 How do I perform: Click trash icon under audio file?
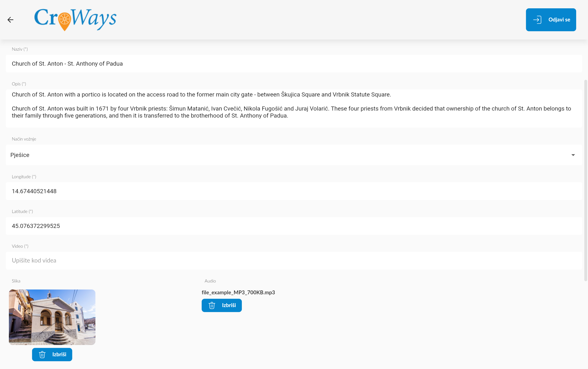pyautogui.click(x=212, y=305)
